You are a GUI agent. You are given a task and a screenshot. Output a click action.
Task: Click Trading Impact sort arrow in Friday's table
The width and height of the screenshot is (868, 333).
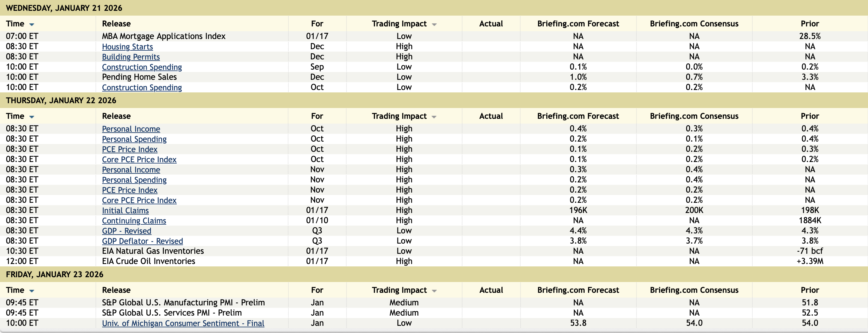click(x=434, y=291)
